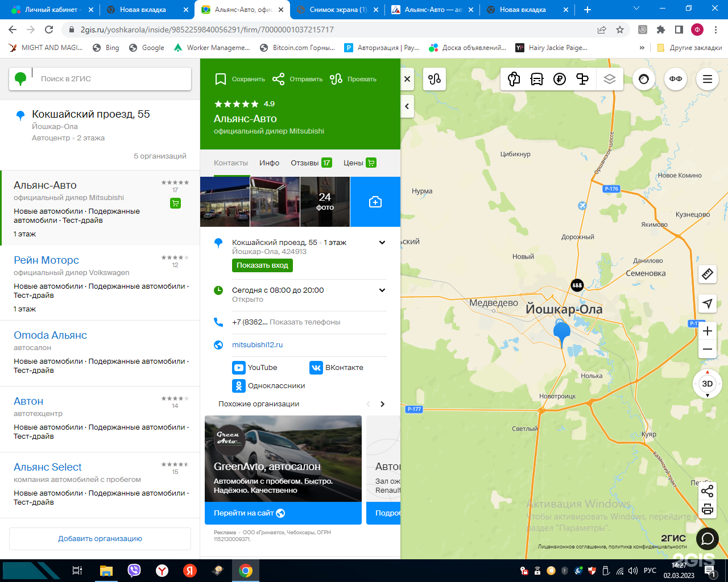Click Добавить организацию button
The image size is (728, 582).
pyautogui.click(x=100, y=539)
